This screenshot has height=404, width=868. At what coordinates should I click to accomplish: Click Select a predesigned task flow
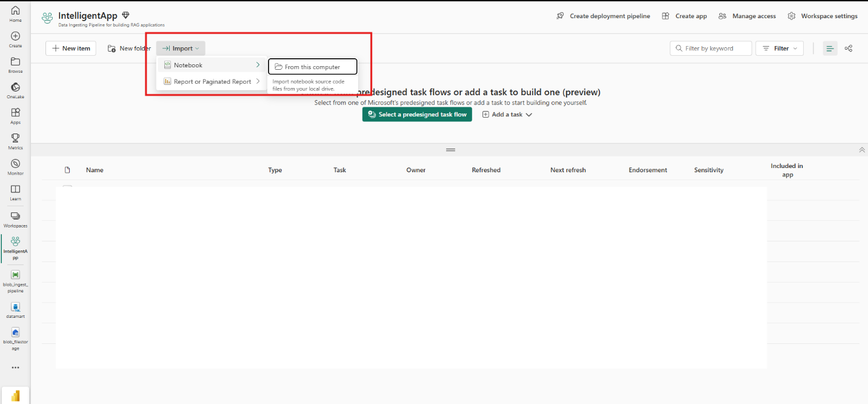(417, 115)
